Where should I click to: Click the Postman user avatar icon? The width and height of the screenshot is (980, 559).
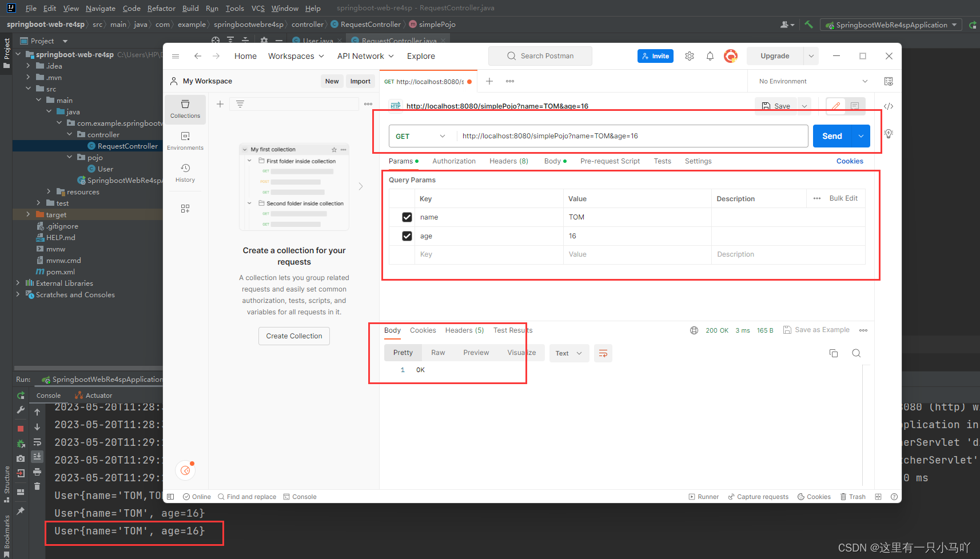click(x=731, y=56)
